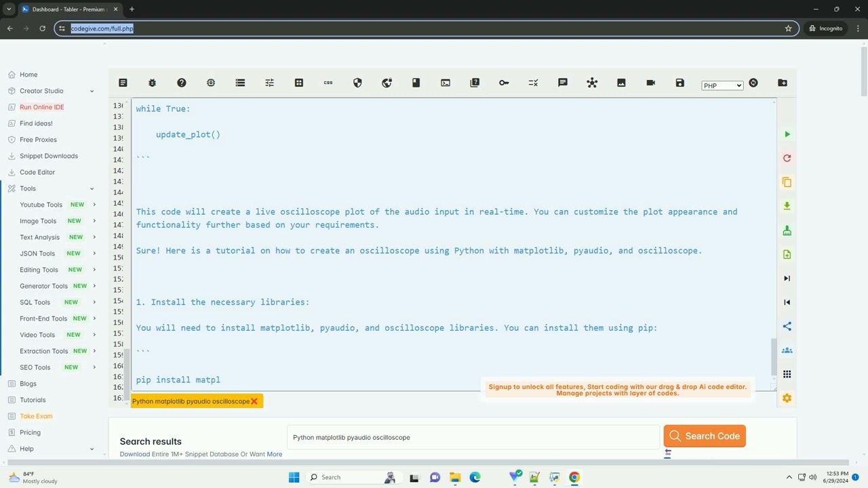Open the Take Exam link
The image size is (868, 488).
pyautogui.click(x=36, y=416)
